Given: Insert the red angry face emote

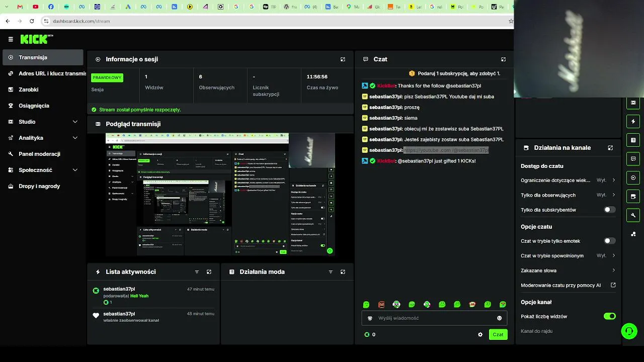Looking at the screenshot, I should pos(381,305).
